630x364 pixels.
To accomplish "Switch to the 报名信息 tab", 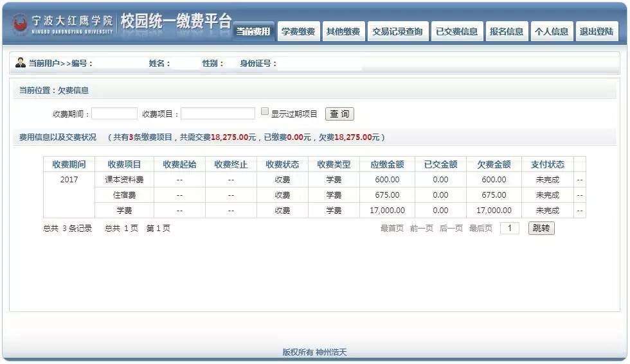I will pos(507,31).
